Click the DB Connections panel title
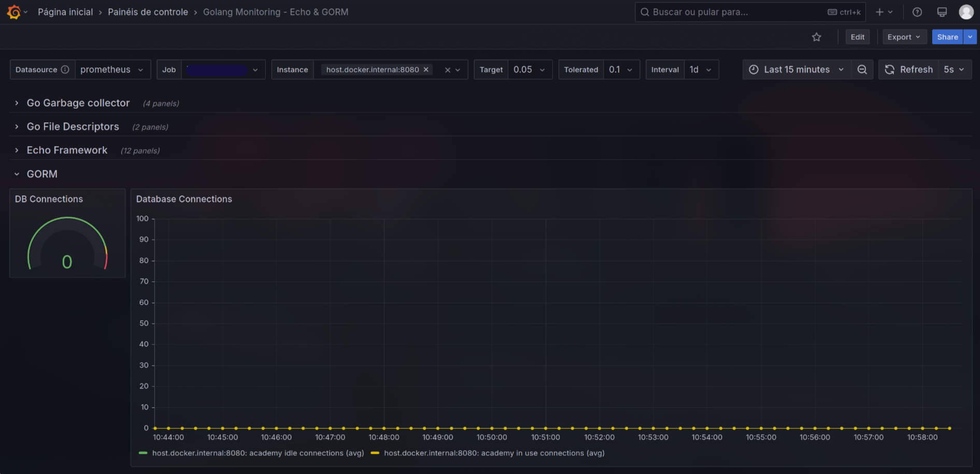980x474 pixels. 49,199
